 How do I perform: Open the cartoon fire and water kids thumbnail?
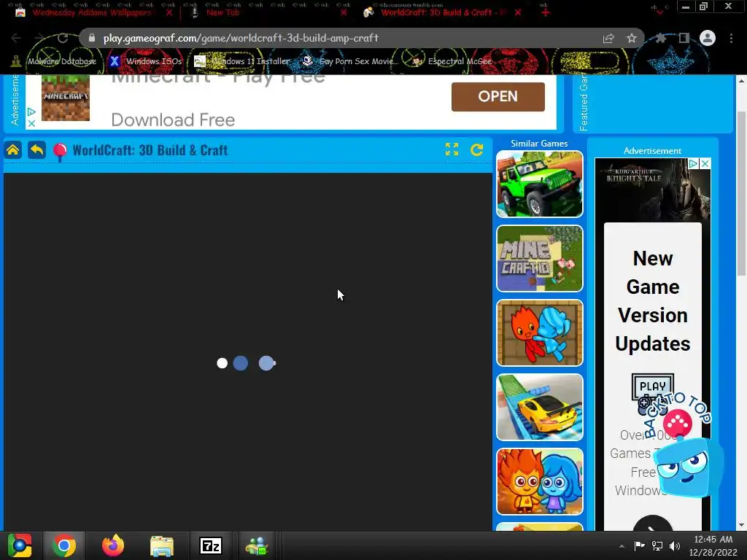[539, 481]
